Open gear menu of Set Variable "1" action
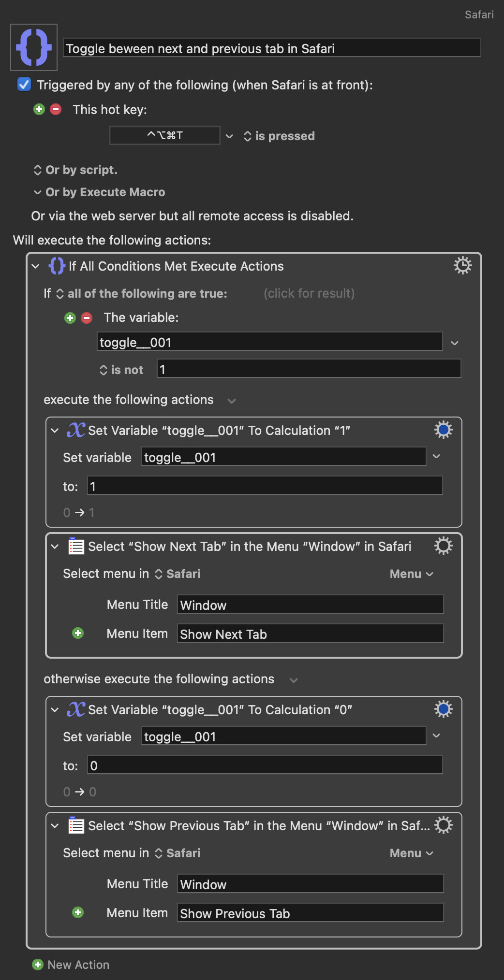Image resolution: width=504 pixels, height=980 pixels. (x=444, y=430)
